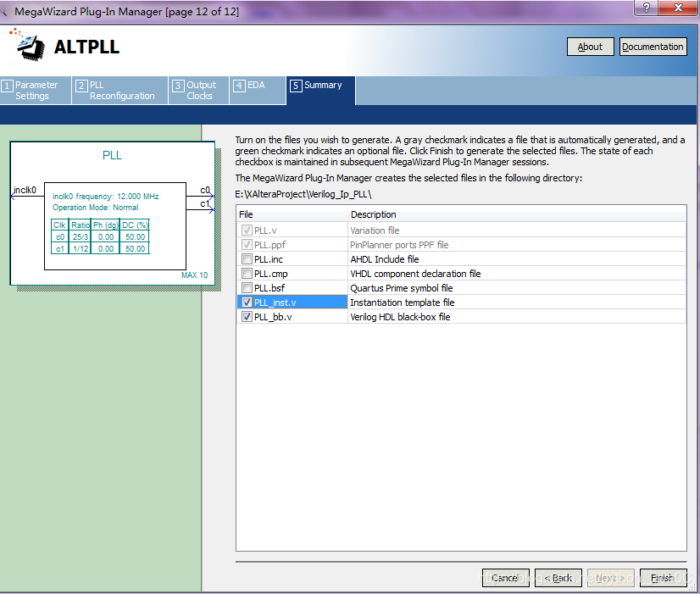Click the output directory path text
Screen dimensions: 700x594
point(303,194)
